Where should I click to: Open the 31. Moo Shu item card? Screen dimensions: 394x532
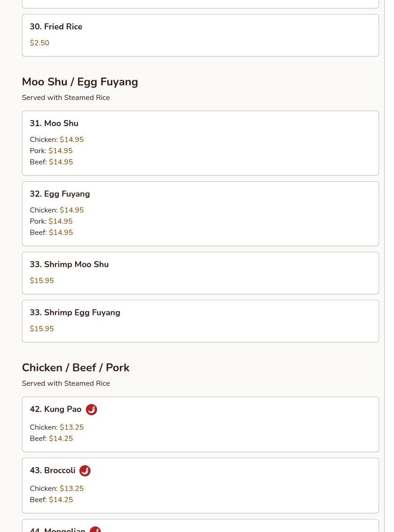point(200,143)
